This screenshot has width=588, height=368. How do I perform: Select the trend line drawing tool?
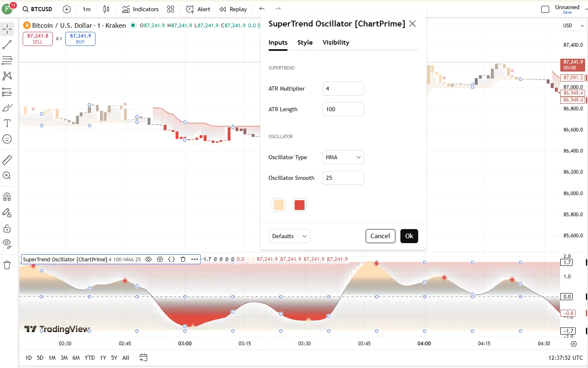point(7,45)
